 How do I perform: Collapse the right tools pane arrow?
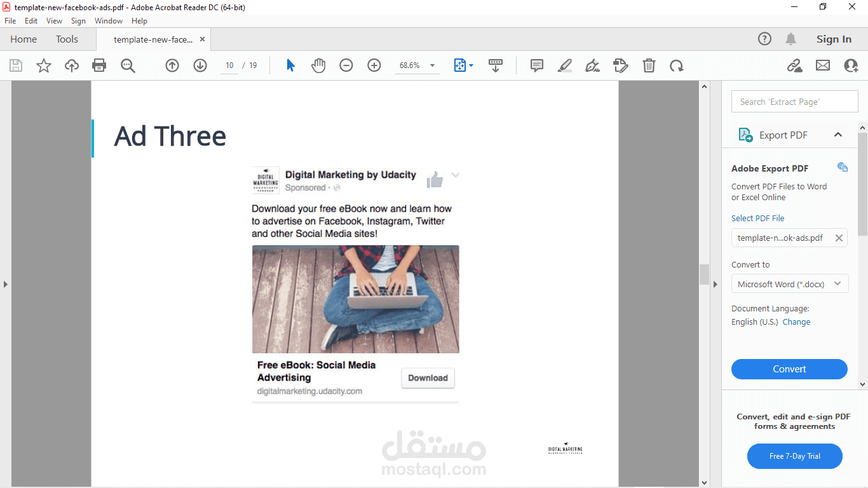(715, 284)
